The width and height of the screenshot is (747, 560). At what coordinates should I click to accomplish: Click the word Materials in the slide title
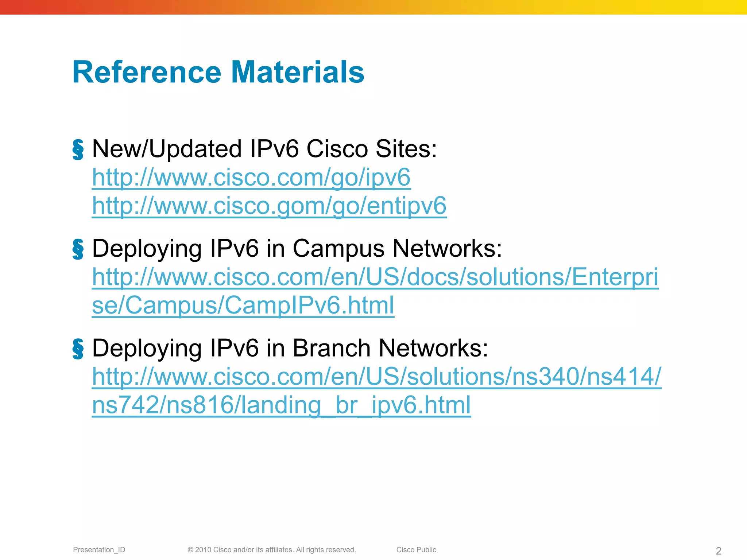[x=298, y=72]
